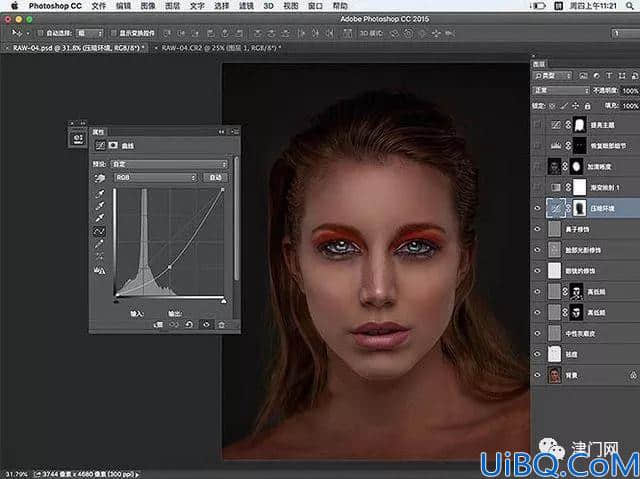Click the Move tool icon in options bar

(16, 33)
